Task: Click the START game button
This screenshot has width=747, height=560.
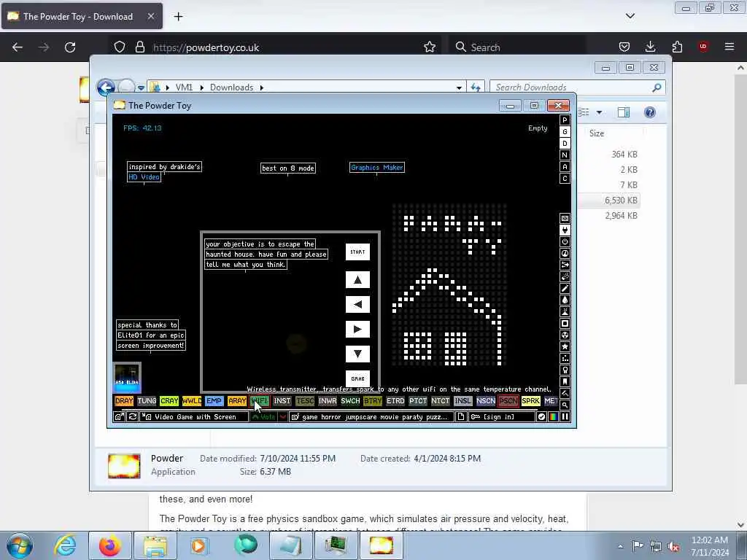Action: point(357,252)
